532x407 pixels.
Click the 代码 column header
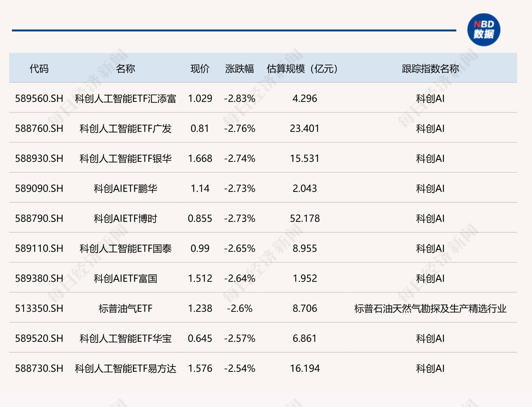[39, 69]
